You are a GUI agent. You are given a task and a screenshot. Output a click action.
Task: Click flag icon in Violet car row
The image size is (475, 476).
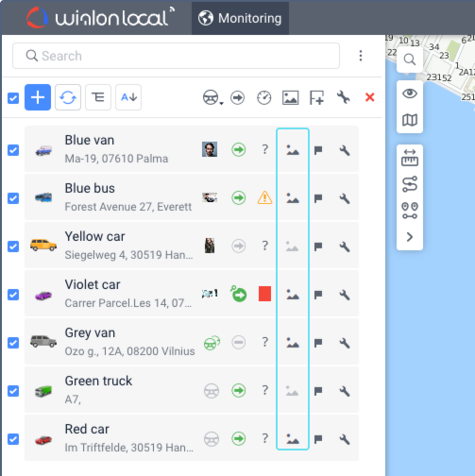tap(318, 295)
